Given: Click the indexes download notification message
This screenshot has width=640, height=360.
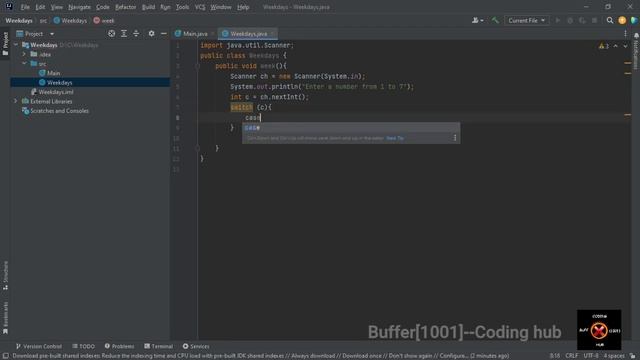Looking at the screenshot, I should (261, 356).
